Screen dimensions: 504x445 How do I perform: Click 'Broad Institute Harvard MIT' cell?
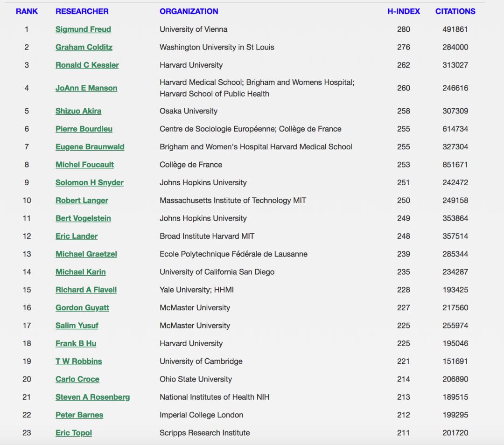207,236
